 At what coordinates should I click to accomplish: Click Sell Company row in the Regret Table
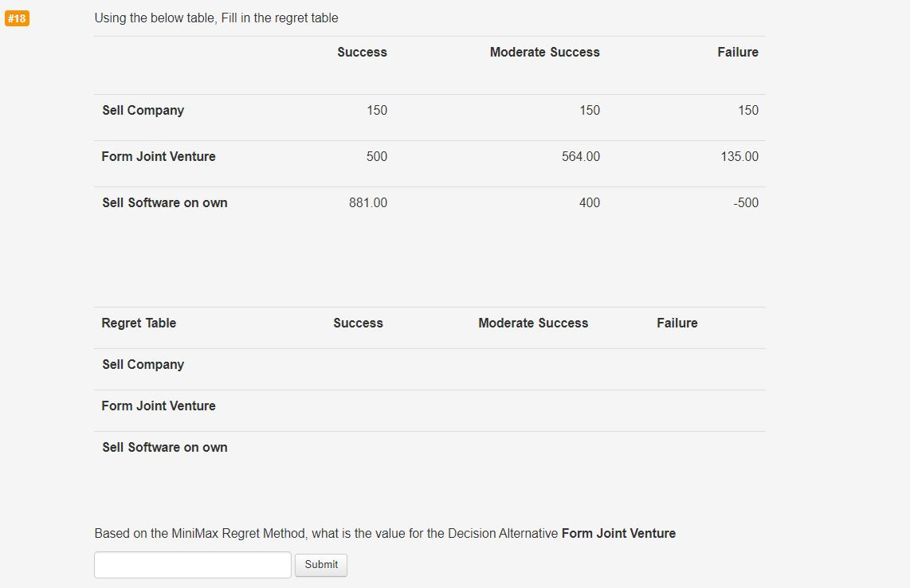click(x=143, y=364)
